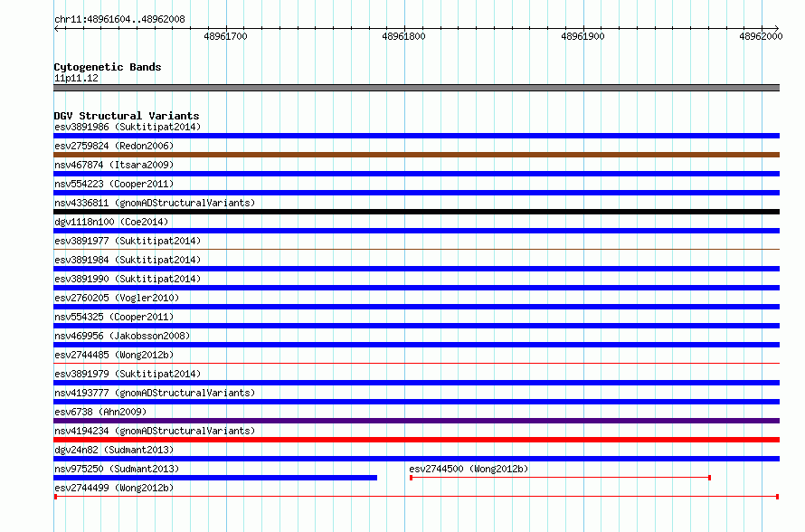Click the blue bar for dgv1118n100
This screenshot has height=532, width=805.
pyautogui.click(x=416, y=231)
